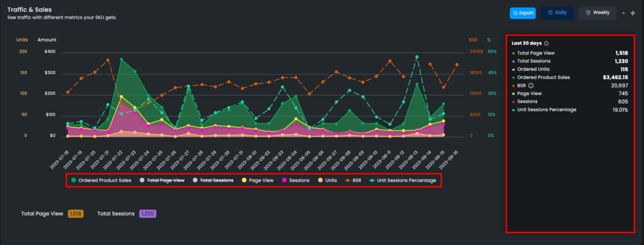Enable the Total Sessions legend series

(x=213, y=180)
